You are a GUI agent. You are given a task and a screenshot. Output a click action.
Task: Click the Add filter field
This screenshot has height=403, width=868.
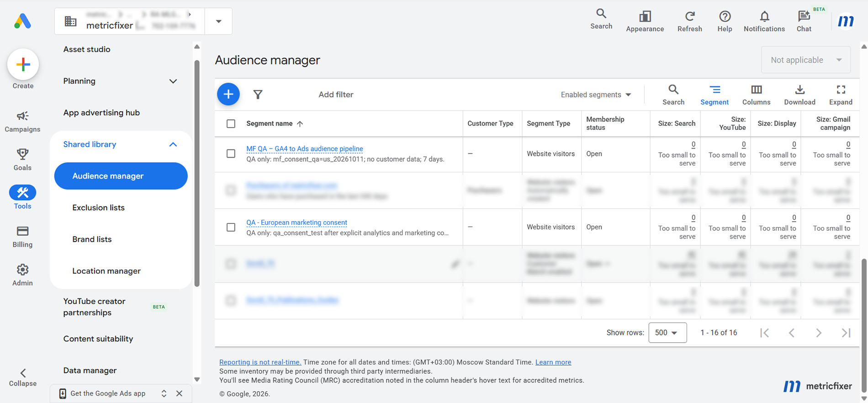336,95
